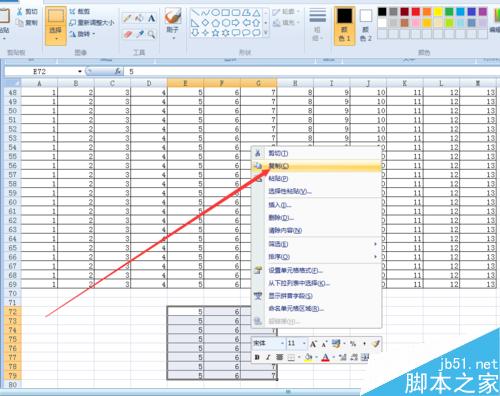Click the fx insert function icon

pyautogui.click(x=118, y=71)
